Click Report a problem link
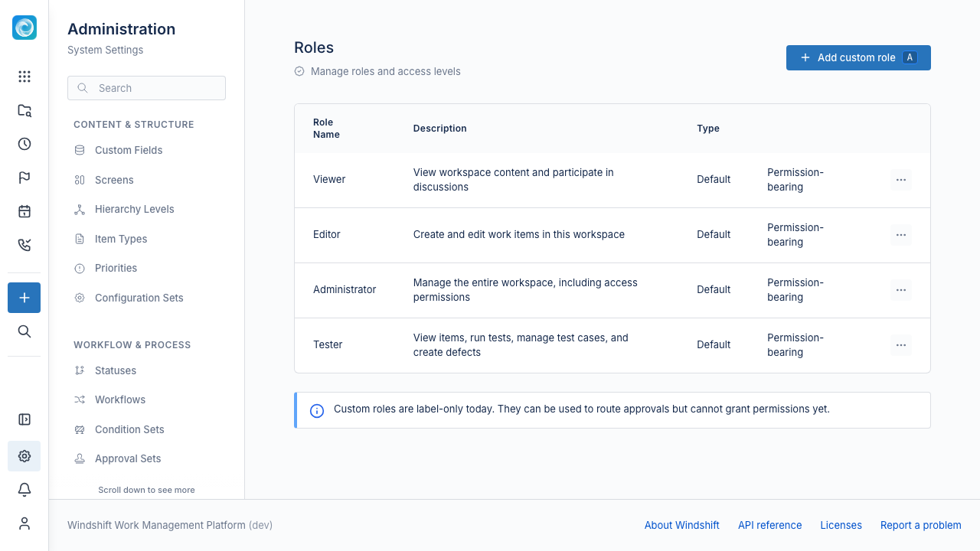 point(920,525)
